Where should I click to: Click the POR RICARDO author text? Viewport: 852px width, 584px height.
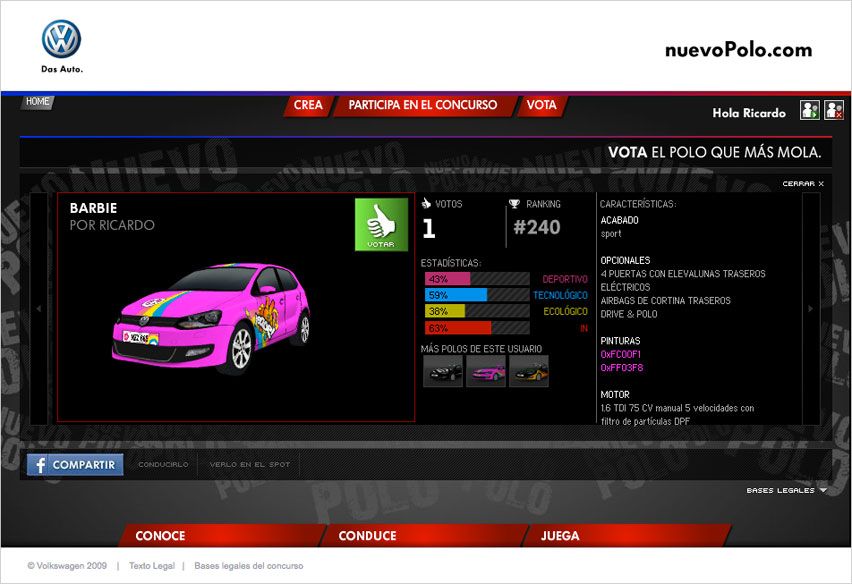point(112,225)
